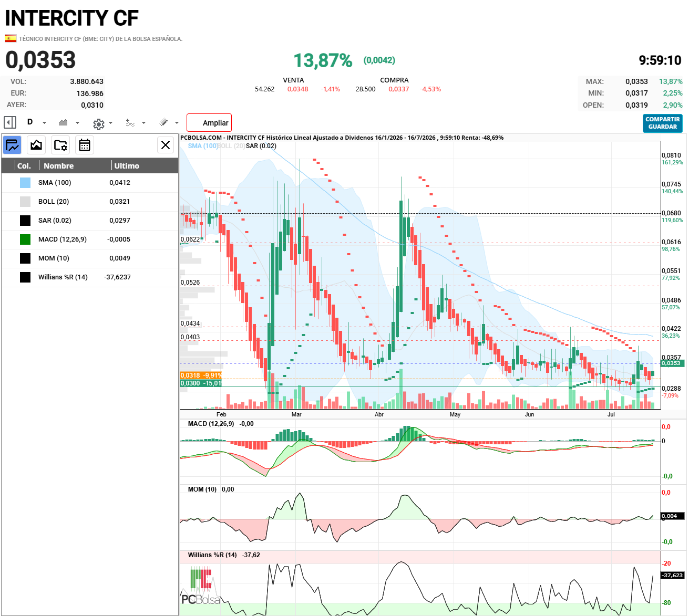This screenshot has height=616, width=689.
Task: Click the area chart type icon
Action: click(x=63, y=122)
